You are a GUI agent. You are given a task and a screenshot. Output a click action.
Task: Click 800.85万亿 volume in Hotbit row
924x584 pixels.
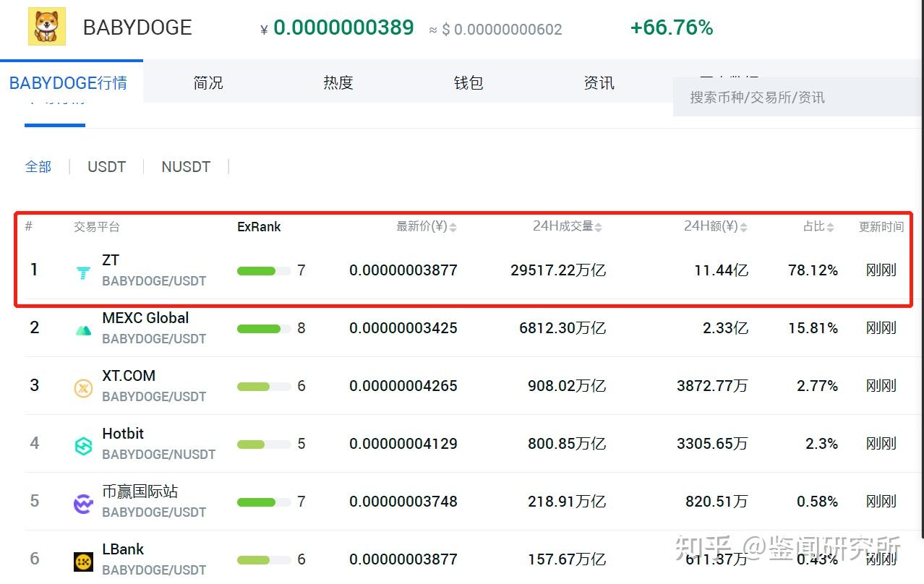[567, 444]
